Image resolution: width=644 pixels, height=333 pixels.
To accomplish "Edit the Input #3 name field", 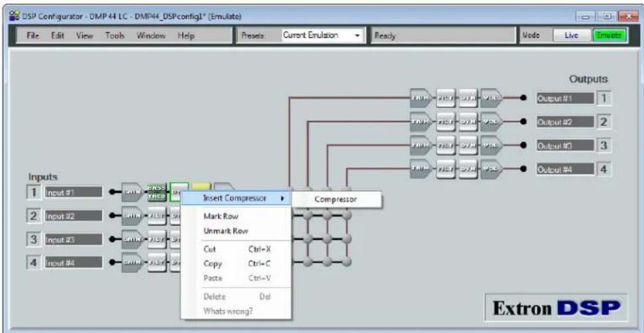I will pos(73,239).
